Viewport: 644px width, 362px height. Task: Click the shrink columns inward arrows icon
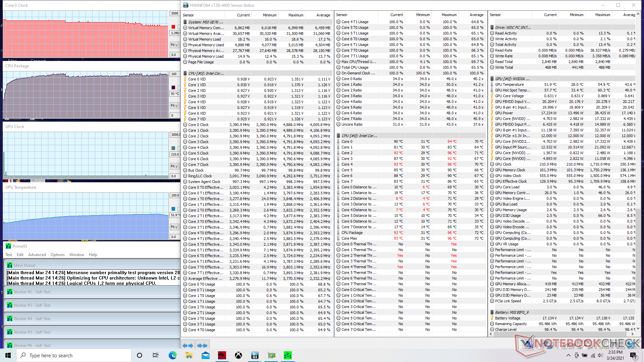[202, 345]
